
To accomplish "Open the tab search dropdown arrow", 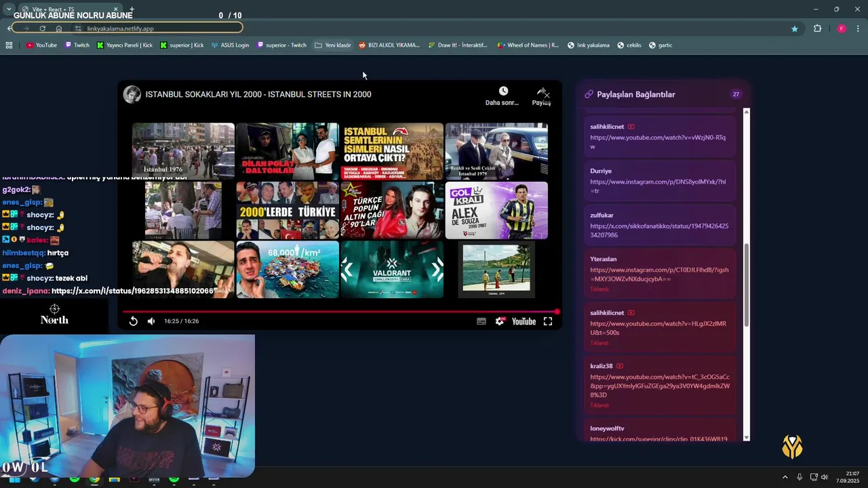I will 9,9.
